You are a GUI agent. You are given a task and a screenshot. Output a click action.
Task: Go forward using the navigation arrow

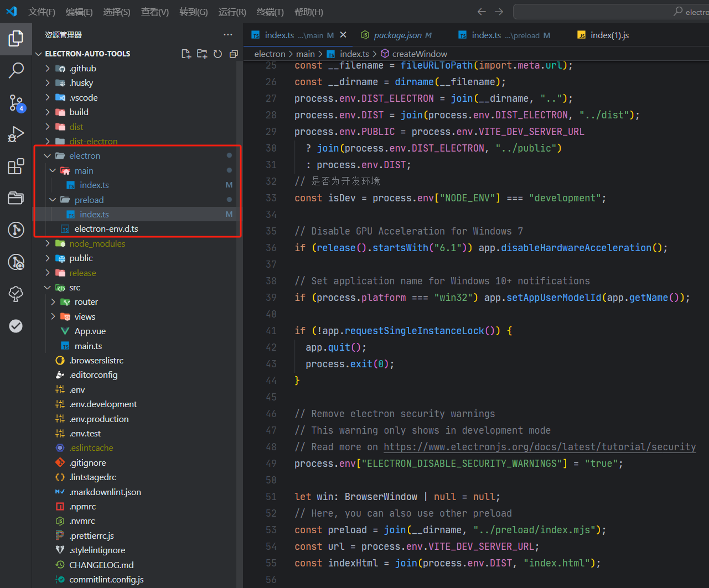click(499, 12)
